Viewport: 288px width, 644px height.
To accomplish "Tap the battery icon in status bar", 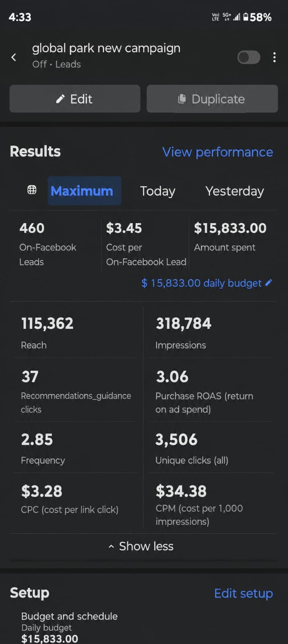I will (246, 17).
